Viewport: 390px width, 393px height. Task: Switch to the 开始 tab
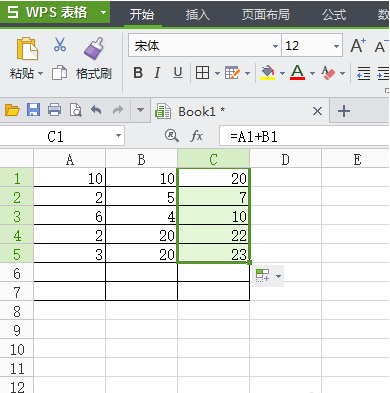click(x=142, y=15)
